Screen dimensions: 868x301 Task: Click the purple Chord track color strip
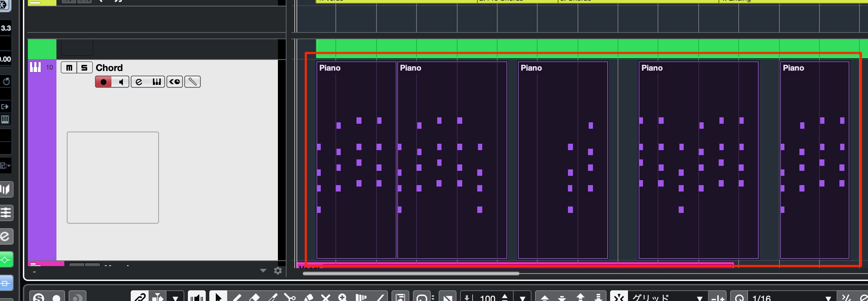42,160
